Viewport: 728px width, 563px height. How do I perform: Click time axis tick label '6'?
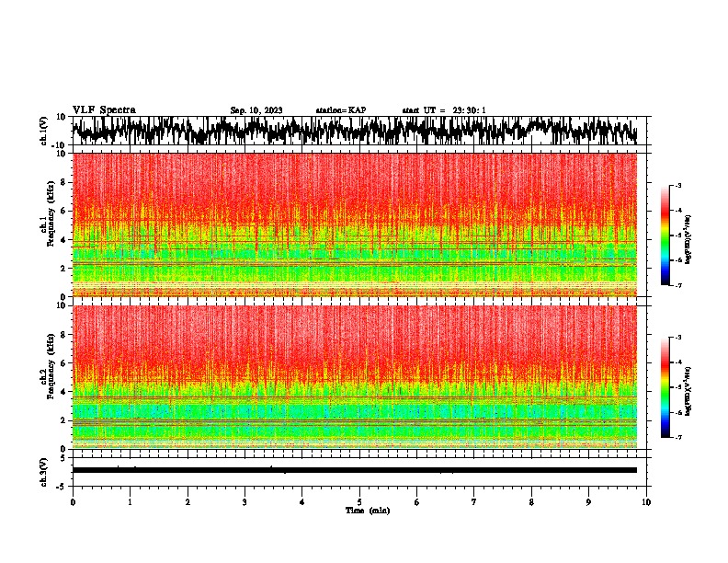(417, 502)
